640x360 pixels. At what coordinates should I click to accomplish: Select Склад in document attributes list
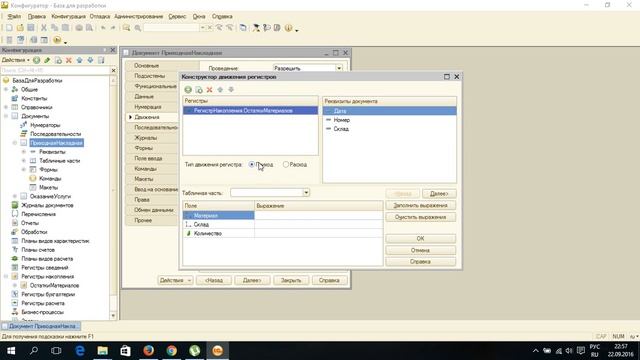click(341, 129)
